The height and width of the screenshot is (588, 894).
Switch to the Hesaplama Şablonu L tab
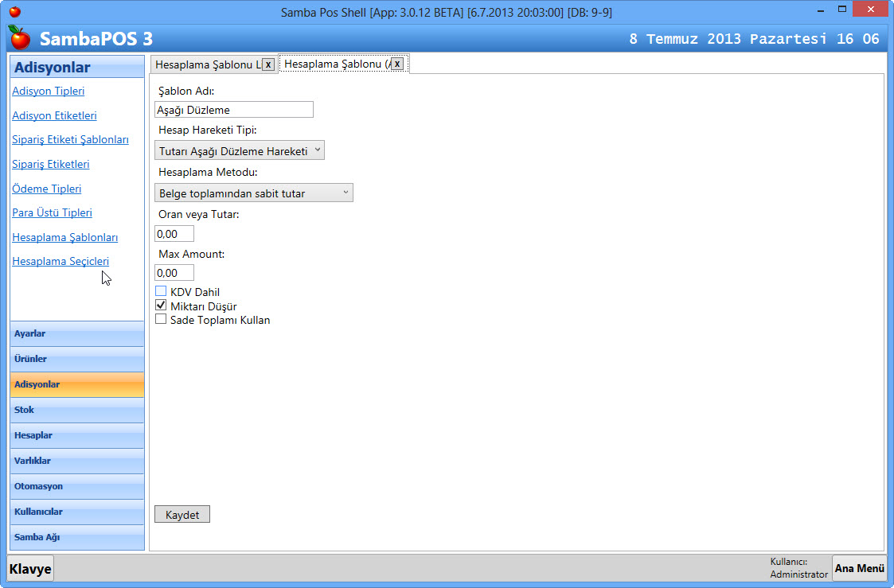pos(207,64)
